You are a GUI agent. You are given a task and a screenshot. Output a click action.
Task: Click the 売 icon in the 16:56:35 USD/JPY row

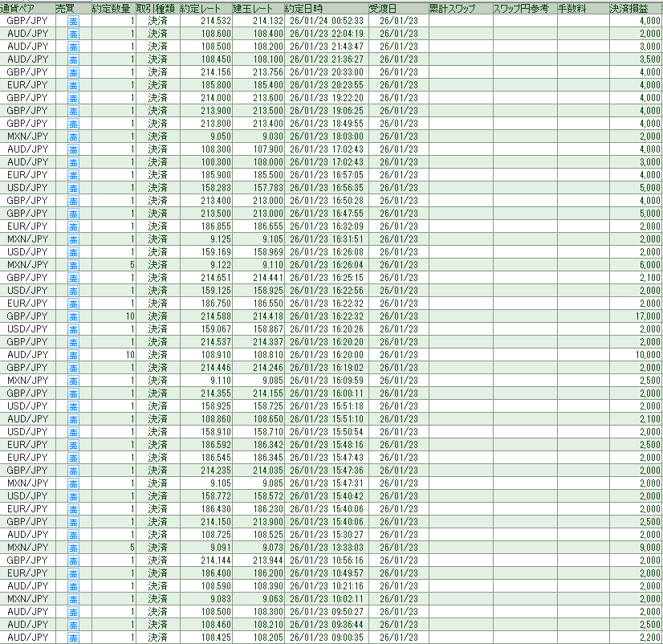pos(73,188)
